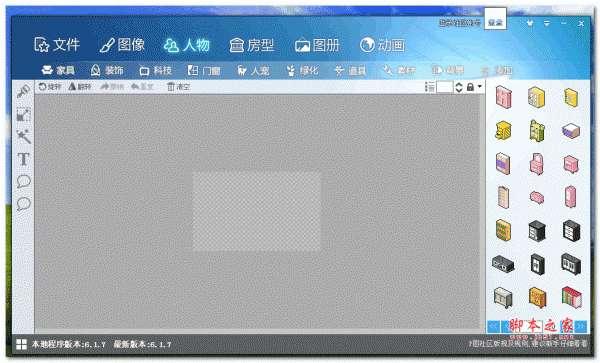Pick the wardrobe with purple front
Screen dimensions: 600x363
tap(503, 164)
